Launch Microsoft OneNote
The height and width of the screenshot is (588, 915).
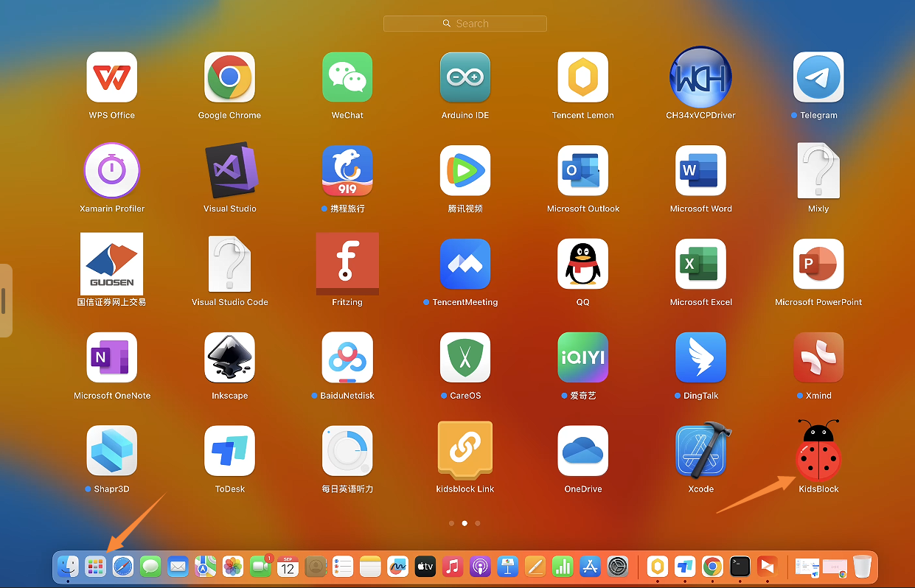coord(111,357)
